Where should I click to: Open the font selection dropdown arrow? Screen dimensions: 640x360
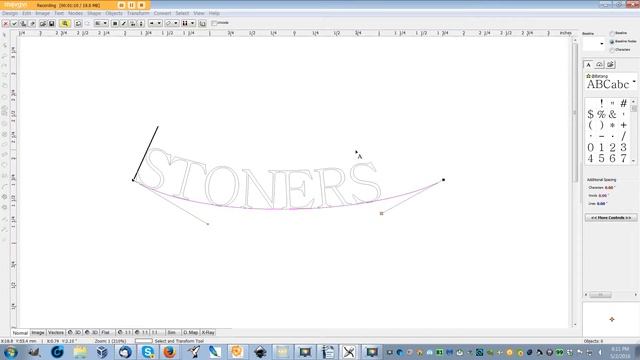pyautogui.click(x=634, y=82)
